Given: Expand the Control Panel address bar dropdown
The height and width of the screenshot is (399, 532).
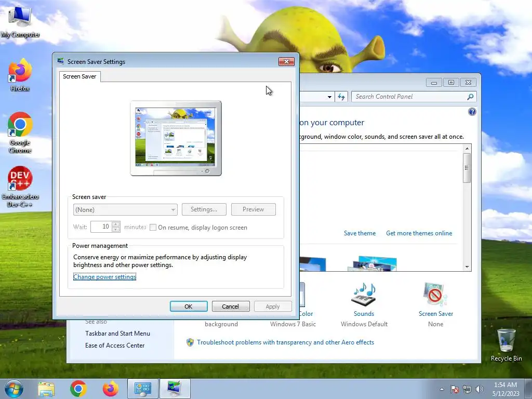Looking at the screenshot, I should click(329, 97).
